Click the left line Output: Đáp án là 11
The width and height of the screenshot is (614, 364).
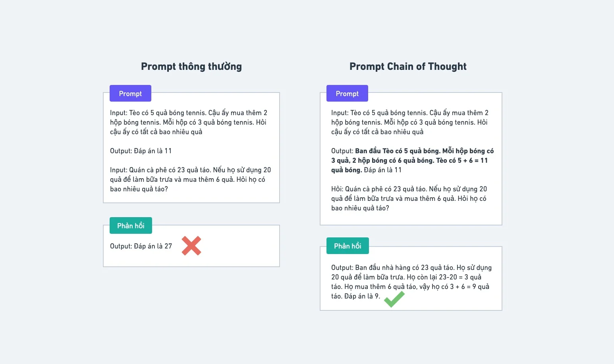point(141,151)
